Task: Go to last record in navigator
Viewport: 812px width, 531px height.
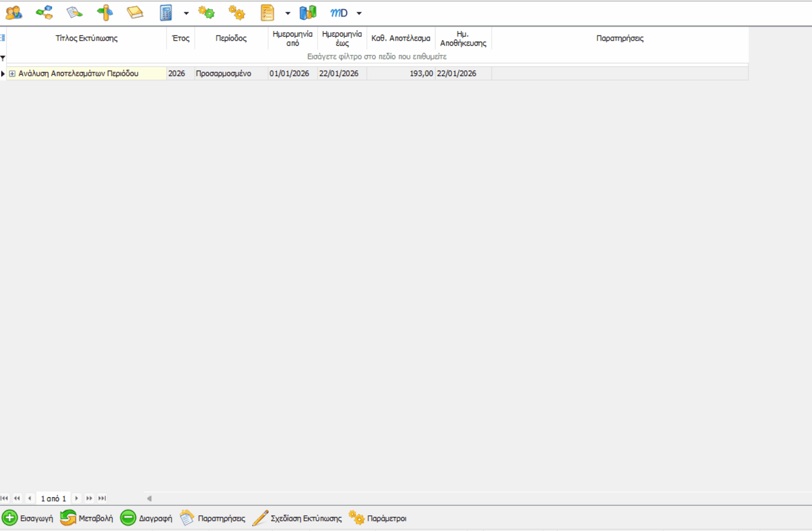Action: click(x=102, y=498)
